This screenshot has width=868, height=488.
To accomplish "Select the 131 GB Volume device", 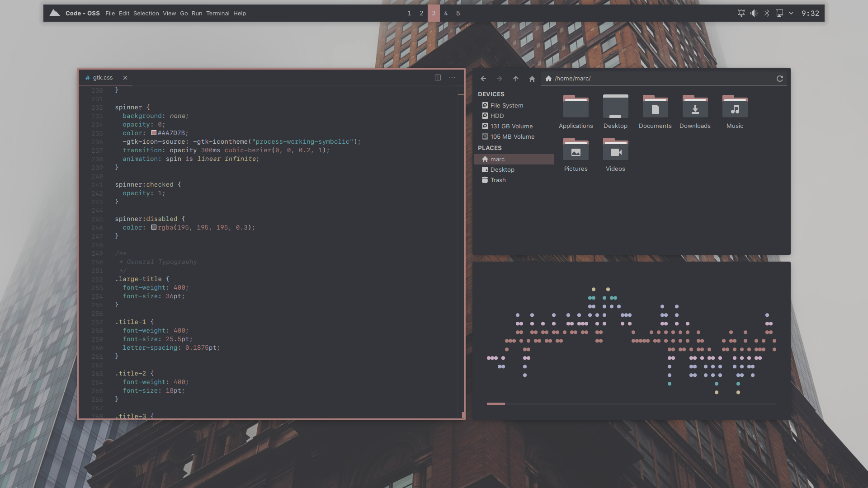I will tap(511, 126).
